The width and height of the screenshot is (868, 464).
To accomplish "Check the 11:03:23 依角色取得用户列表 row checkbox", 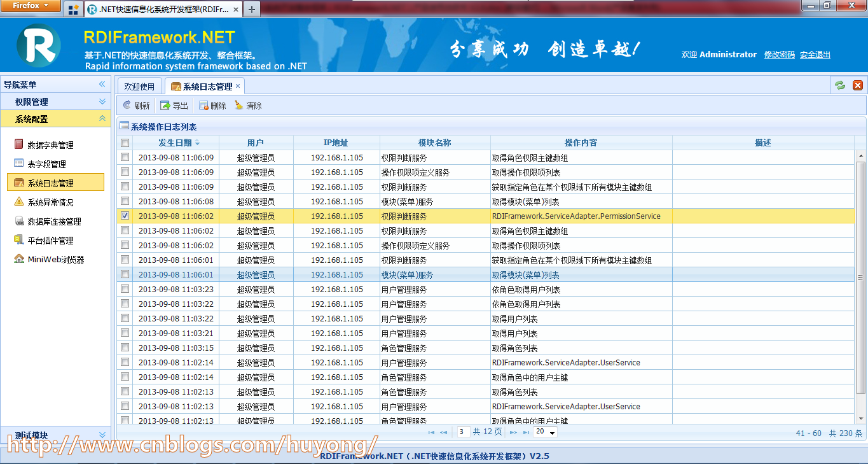I will 125,289.
